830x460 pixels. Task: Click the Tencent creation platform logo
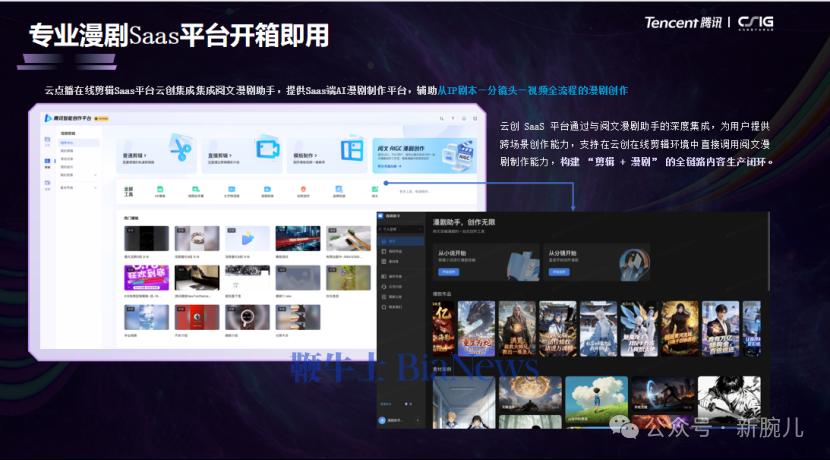[x=68, y=118]
